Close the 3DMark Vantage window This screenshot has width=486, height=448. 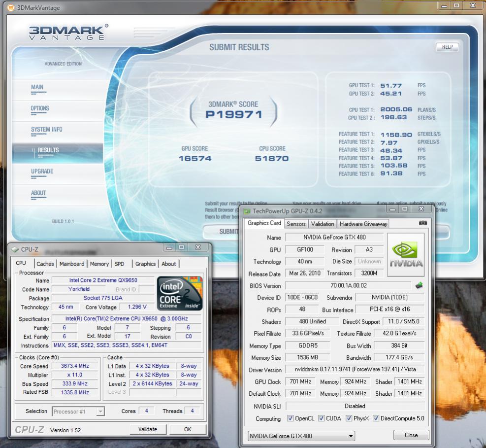(x=473, y=5)
